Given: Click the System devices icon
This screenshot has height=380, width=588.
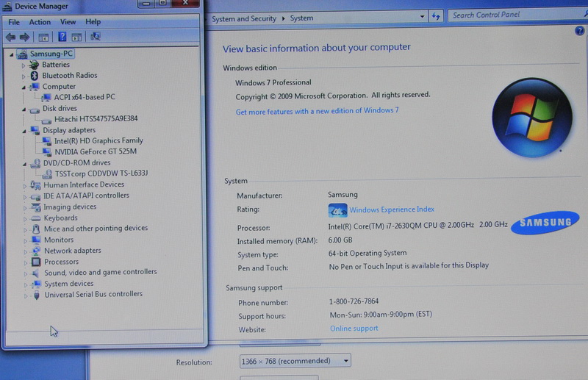Looking at the screenshot, I should [x=36, y=284].
